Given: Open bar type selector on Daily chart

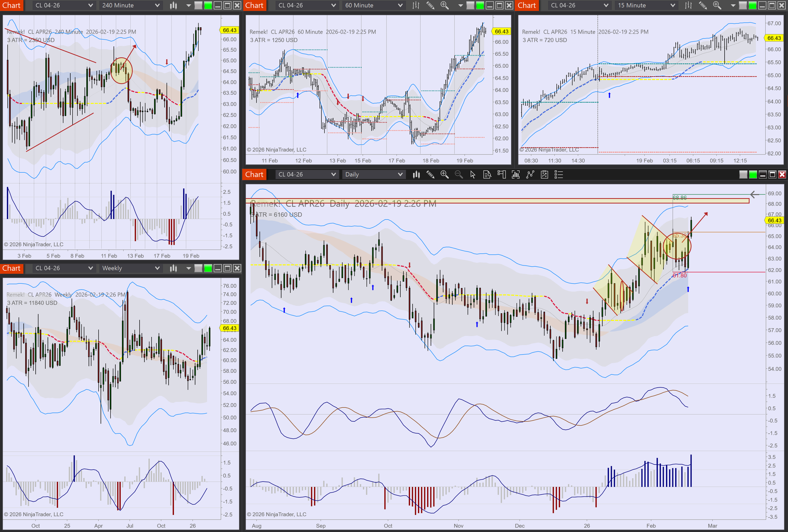Looking at the screenshot, I should [x=416, y=175].
